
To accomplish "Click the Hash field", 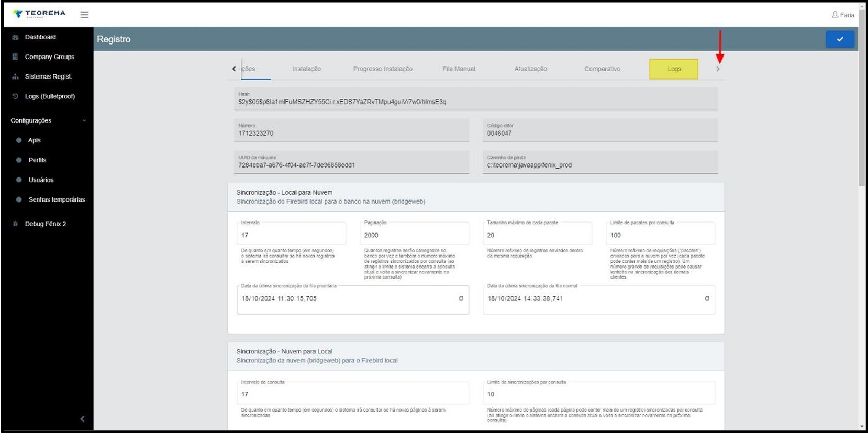I will coord(476,99).
